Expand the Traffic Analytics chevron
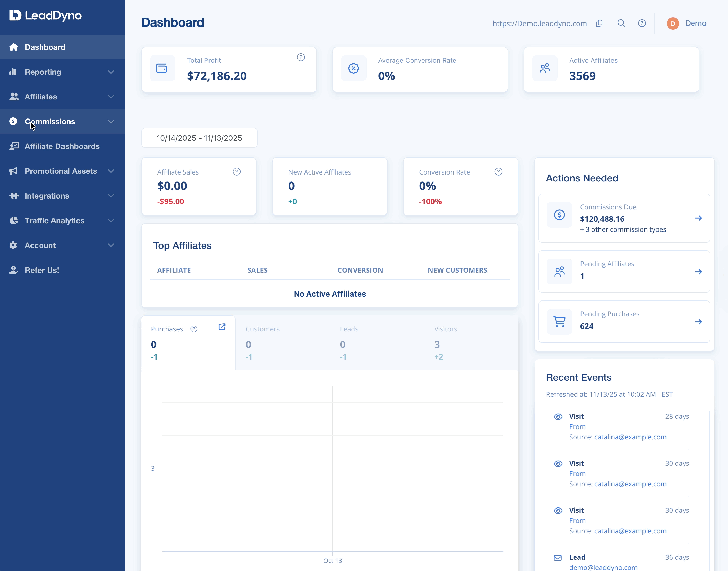The height and width of the screenshot is (571, 728). point(111,220)
